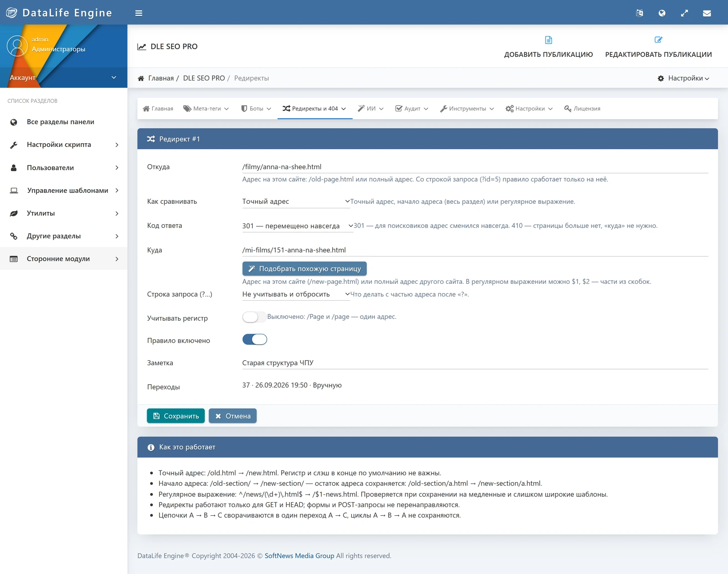This screenshot has height=574, width=728.
Task: Click the DataLife Engine logo icon
Action: pyautogui.click(x=11, y=13)
